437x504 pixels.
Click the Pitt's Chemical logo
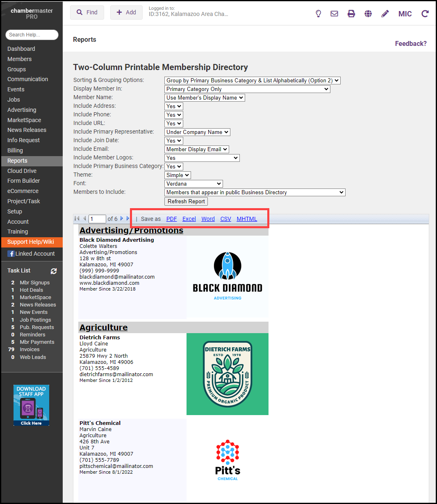tap(228, 460)
